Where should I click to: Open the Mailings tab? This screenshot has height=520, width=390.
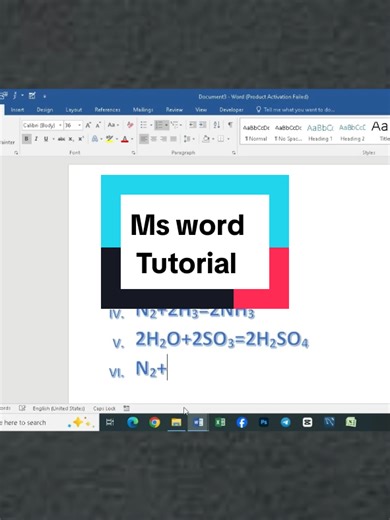pos(143,110)
